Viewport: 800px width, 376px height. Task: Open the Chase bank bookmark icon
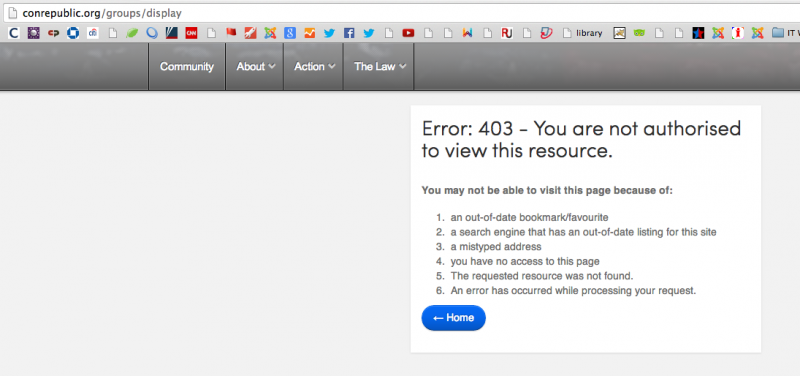pyautogui.click(x=73, y=33)
